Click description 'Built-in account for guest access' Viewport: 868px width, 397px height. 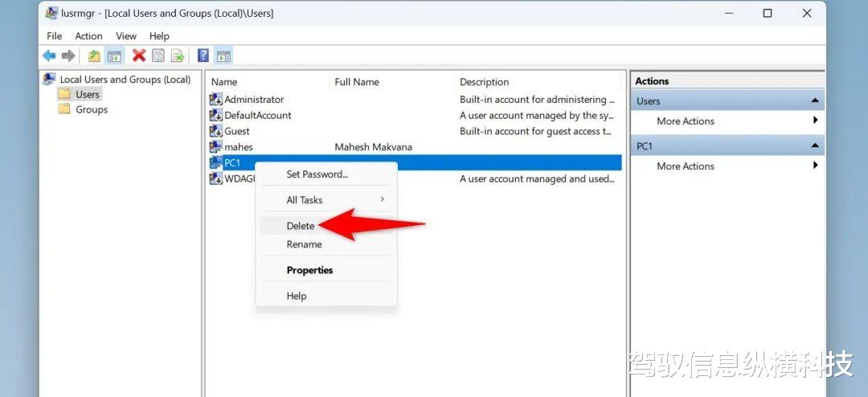[x=536, y=131]
